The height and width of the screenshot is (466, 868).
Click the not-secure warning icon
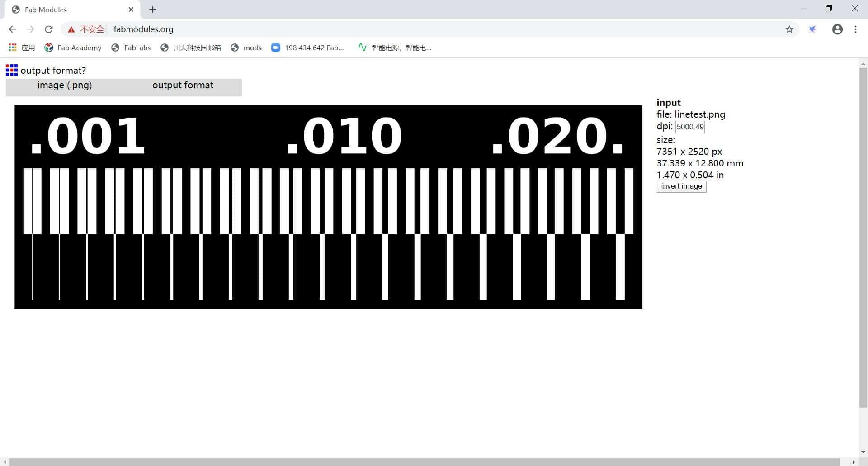coord(71,29)
